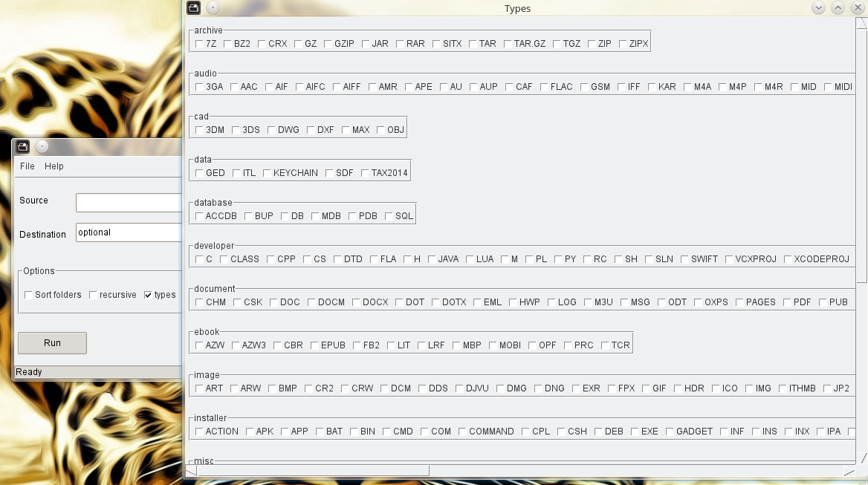Click the folder icon on the main window titlebar

(x=22, y=146)
